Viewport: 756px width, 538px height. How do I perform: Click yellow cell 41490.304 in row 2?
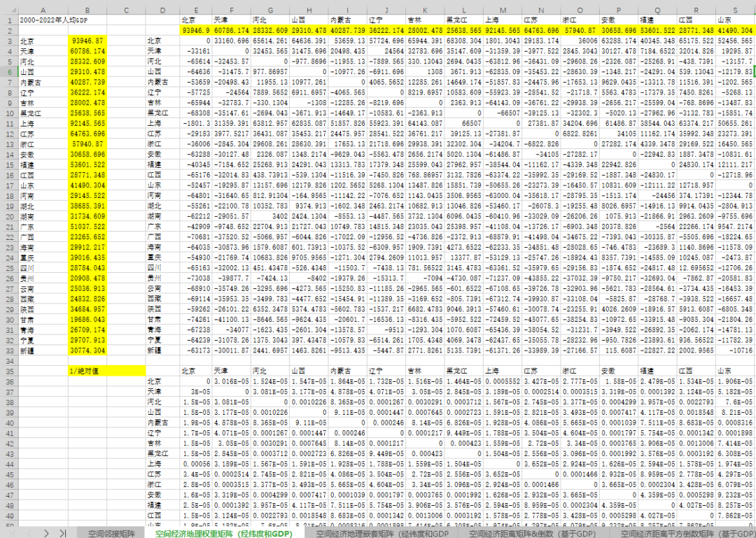tap(735, 30)
